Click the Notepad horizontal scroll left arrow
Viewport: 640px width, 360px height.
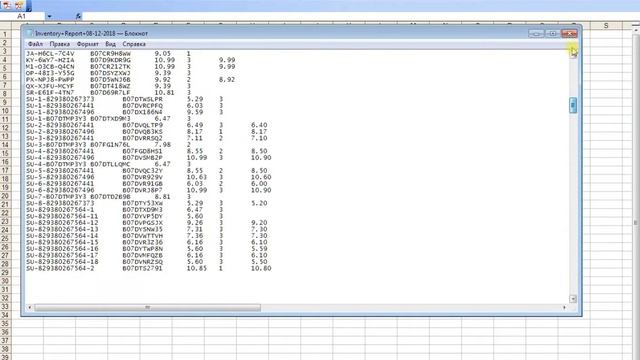coord(29,307)
